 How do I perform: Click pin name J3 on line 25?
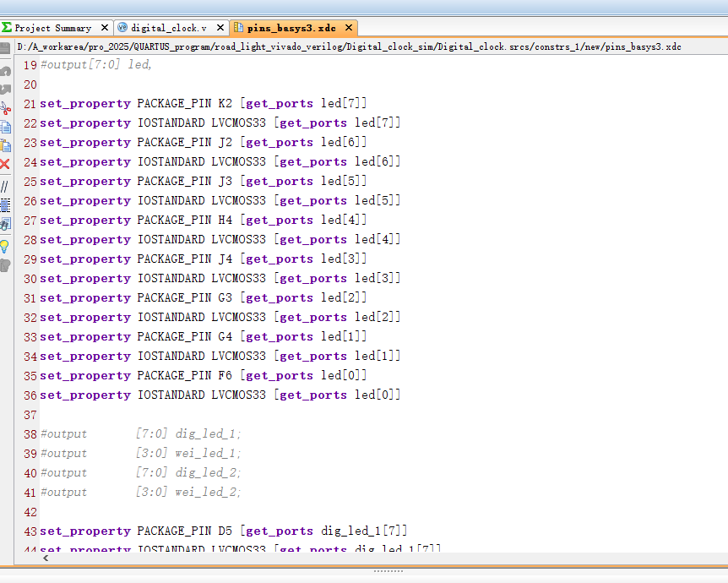point(225,181)
